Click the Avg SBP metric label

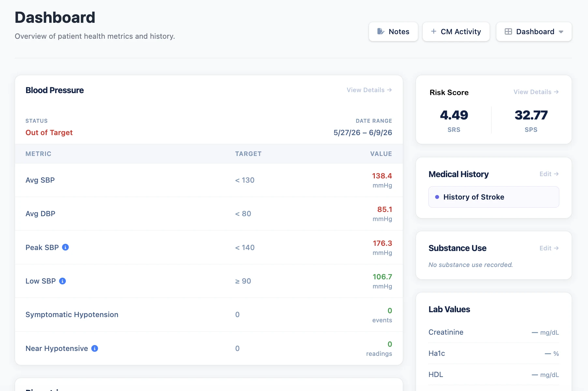[x=40, y=180]
